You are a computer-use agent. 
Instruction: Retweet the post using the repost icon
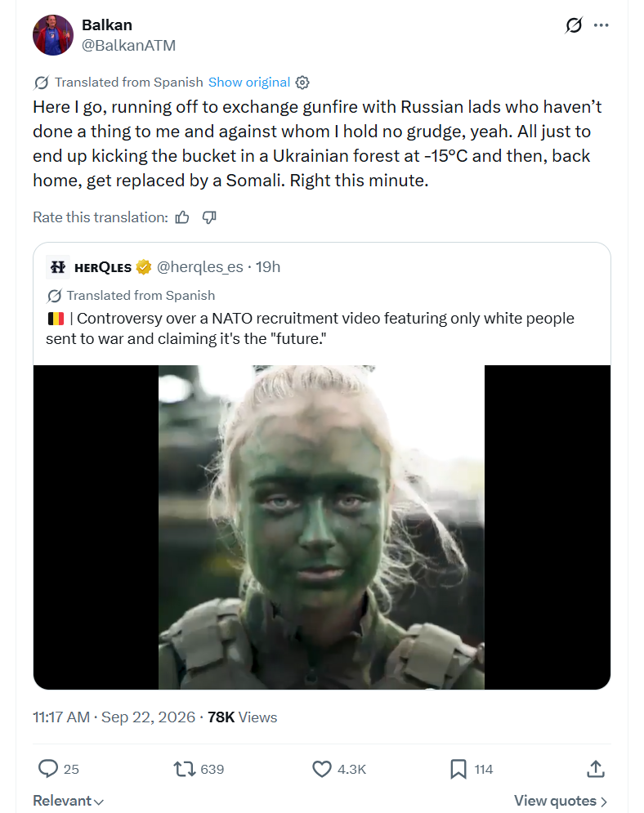coord(184,768)
